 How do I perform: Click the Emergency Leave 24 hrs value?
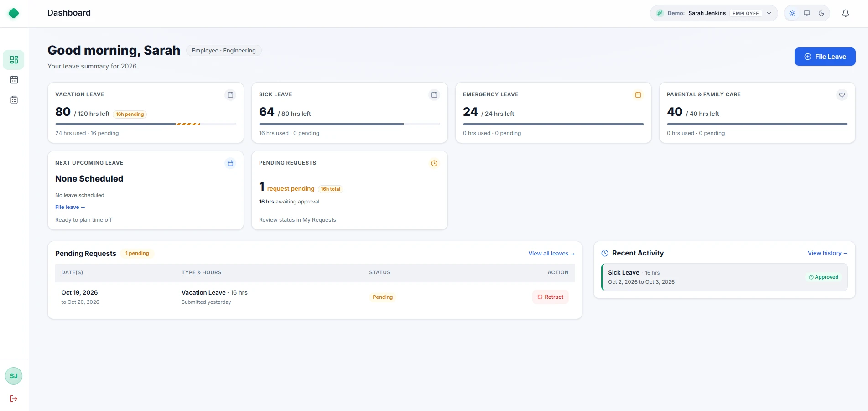coord(470,112)
